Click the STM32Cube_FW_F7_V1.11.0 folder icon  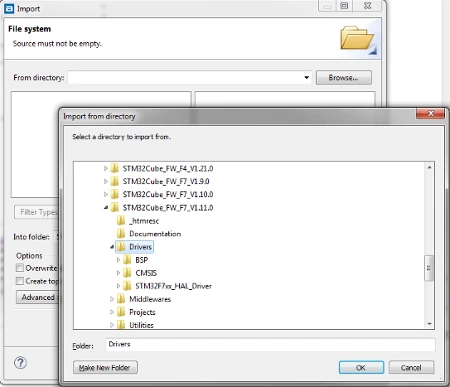(114, 208)
